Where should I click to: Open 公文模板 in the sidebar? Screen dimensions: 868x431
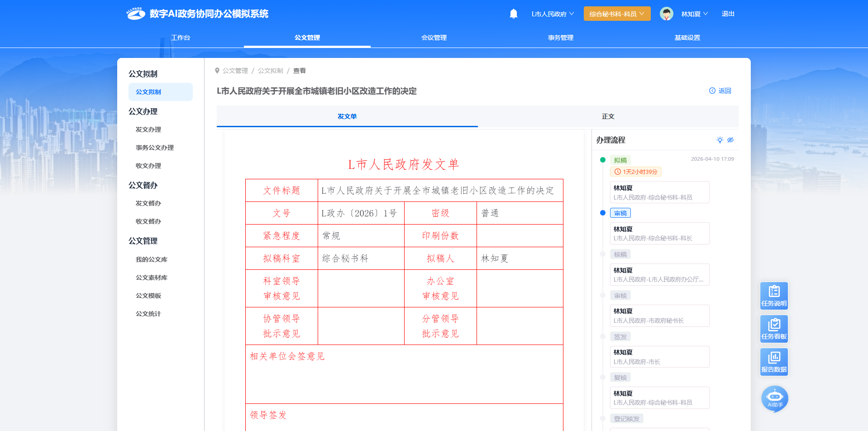[148, 296]
